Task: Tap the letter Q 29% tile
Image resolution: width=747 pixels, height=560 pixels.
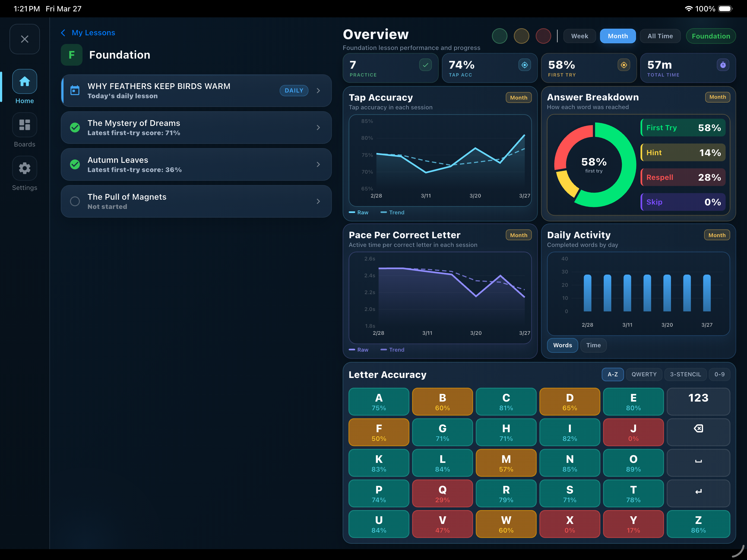Action: pos(442,493)
